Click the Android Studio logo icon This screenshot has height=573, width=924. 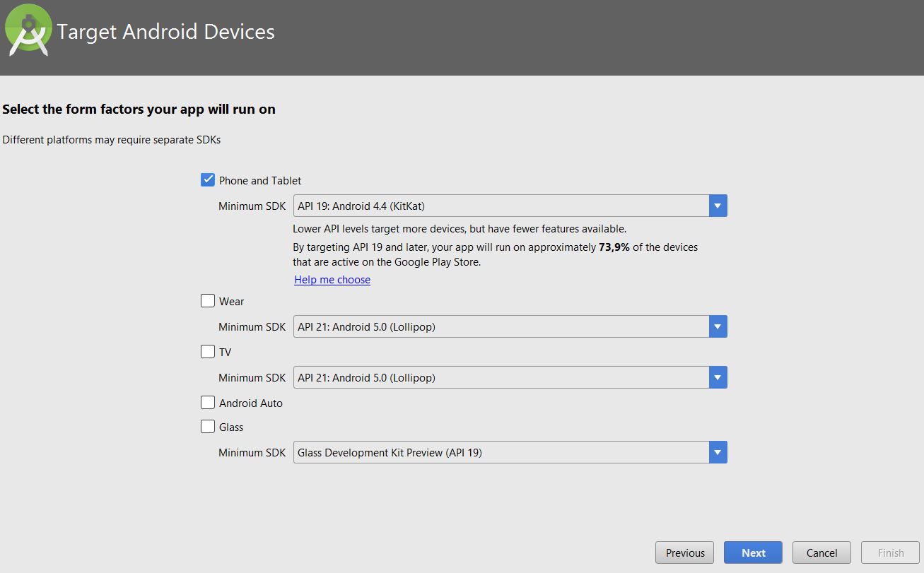[28, 30]
